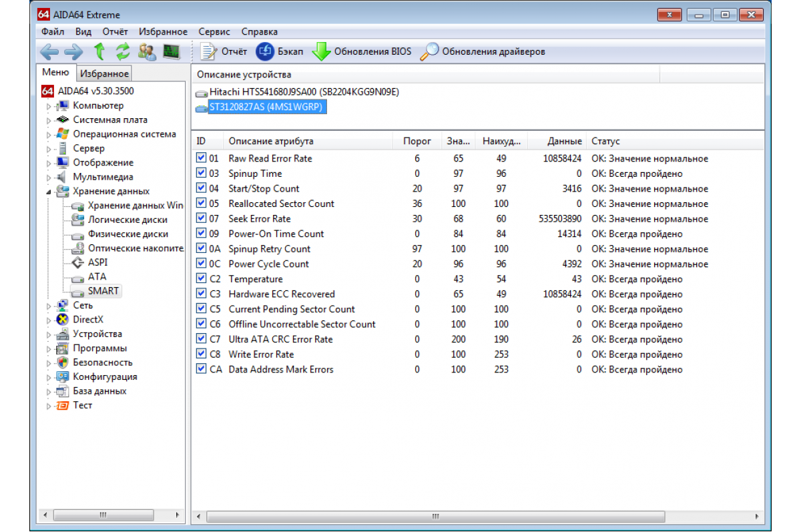Image resolution: width=801 pixels, height=532 pixels.
Task: Open the users icon in the toolbar
Action: tap(148, 51)
